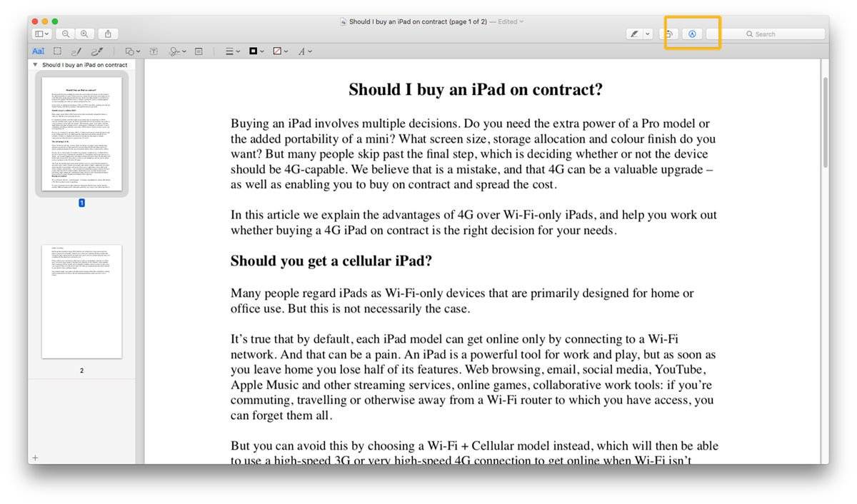This screenshot has height=504, width=857.
Task: Click the paragraph starting 'Buying an iPad involves'
Action: pyautogui.click(x=473, y=154)
